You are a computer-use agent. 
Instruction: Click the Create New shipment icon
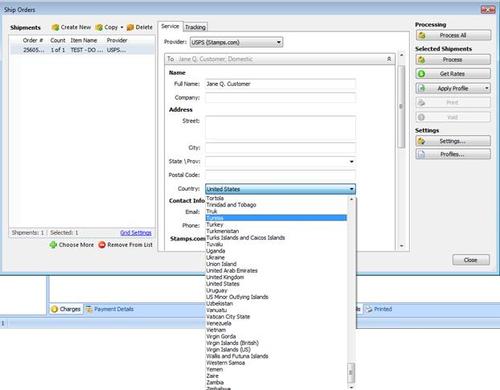pos(55,27)
